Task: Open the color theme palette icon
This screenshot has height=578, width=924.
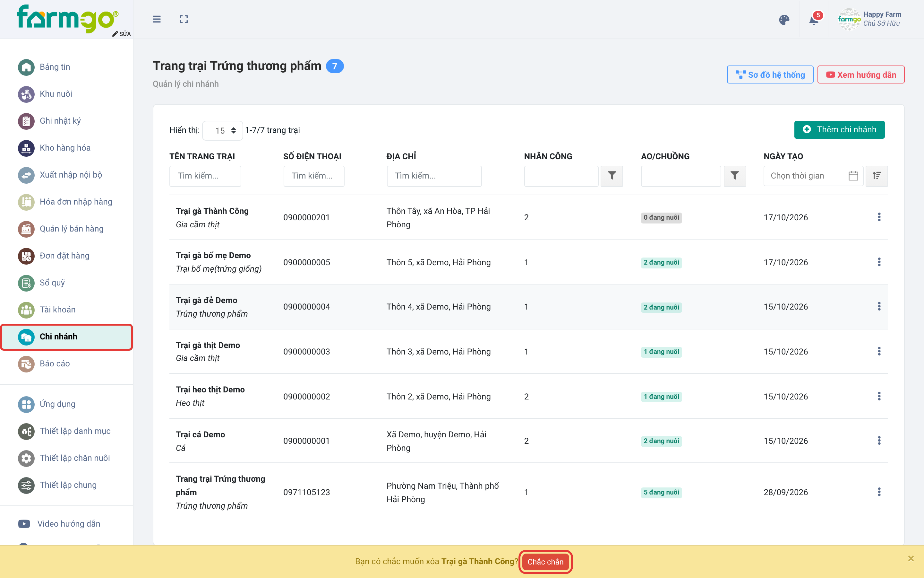Action: tap(784, 20)
